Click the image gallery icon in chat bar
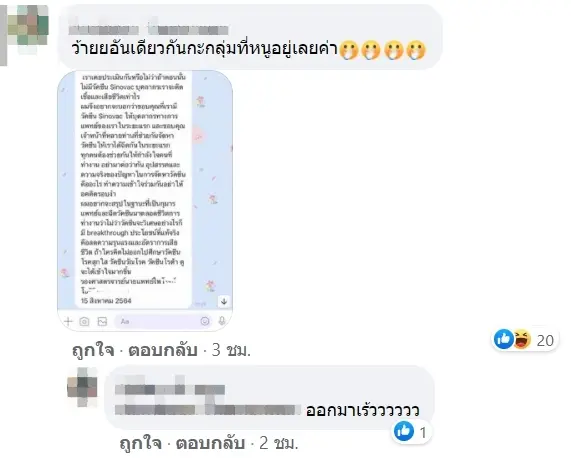 coord(102,321)
